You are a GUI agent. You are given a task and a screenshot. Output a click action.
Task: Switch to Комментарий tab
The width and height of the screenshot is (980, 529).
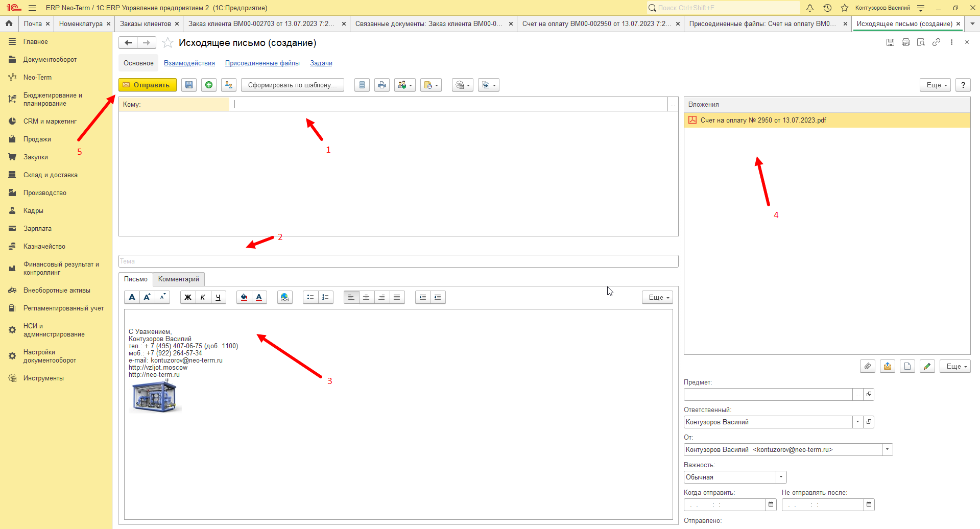tap(179, 279)
